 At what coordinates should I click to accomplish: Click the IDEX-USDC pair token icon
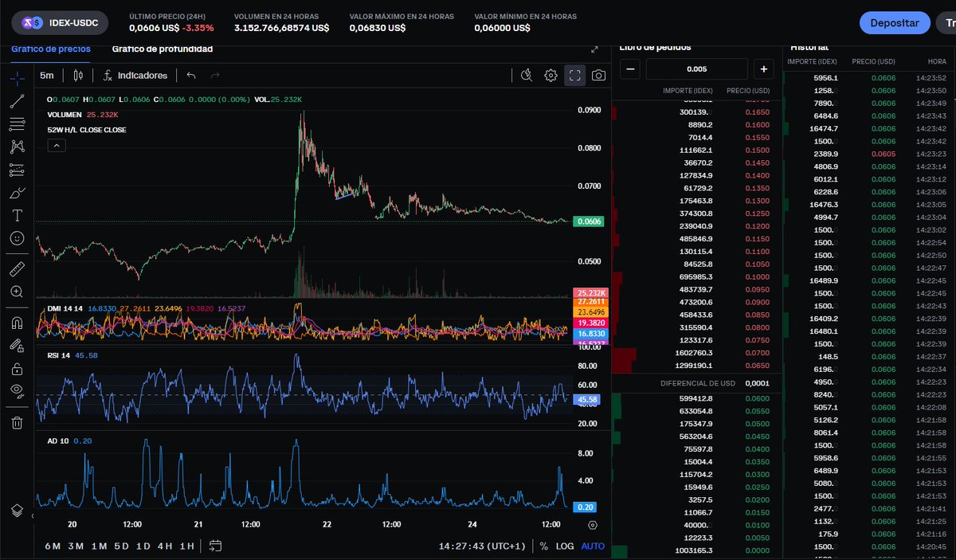point(33,23)
